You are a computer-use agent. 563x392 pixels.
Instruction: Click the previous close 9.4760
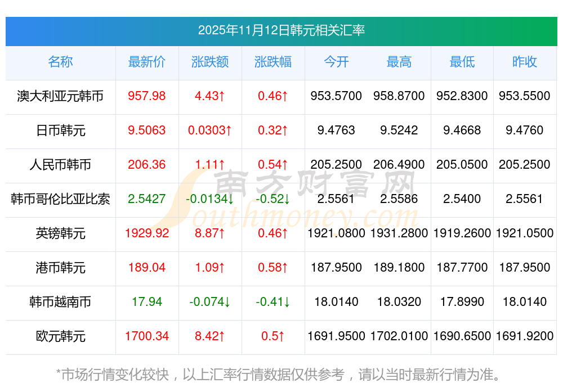[x=525, y=130]
